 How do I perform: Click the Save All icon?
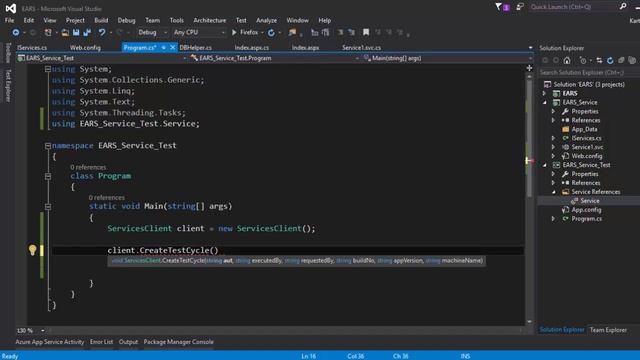pos(87,32)
